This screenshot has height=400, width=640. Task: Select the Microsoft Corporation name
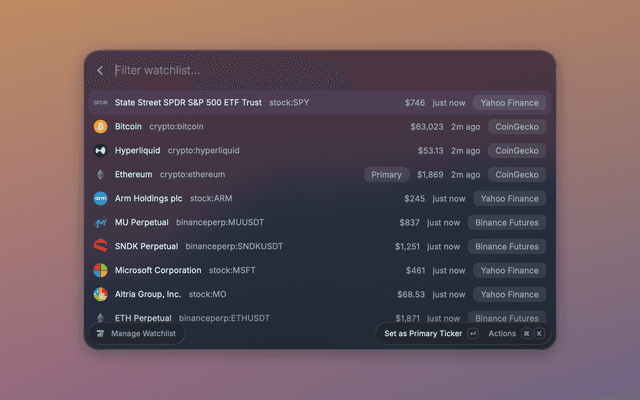pyautogui.click(x=158, y=270)
